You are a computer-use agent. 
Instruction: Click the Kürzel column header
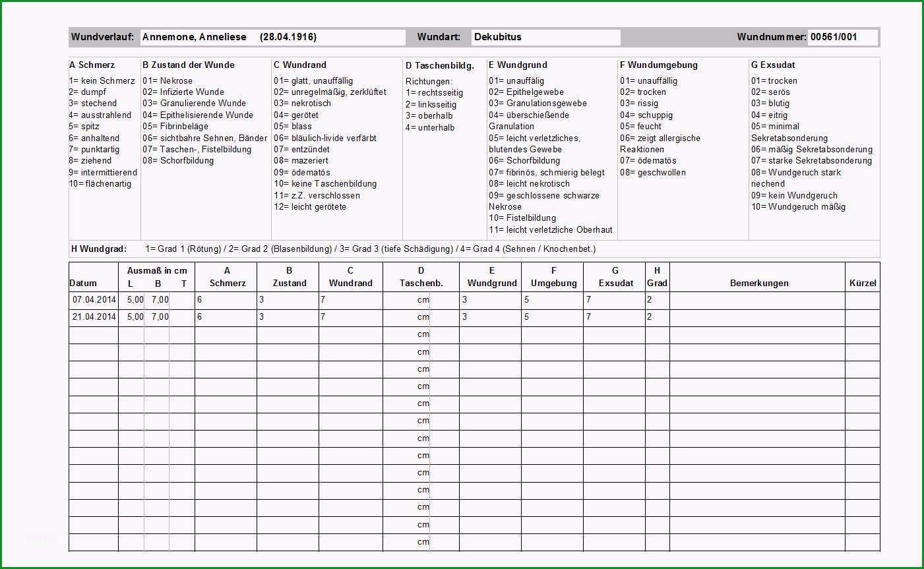point(863,284)
